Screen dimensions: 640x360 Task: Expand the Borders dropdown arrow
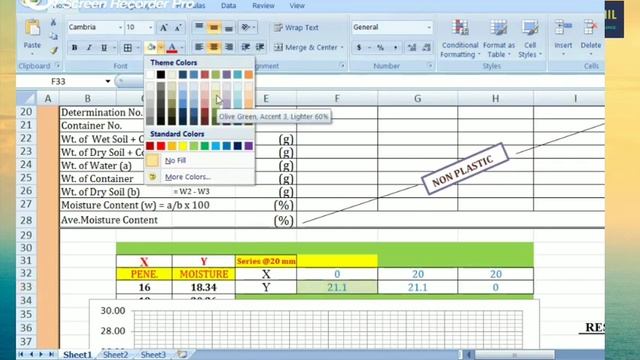[138, 48]
